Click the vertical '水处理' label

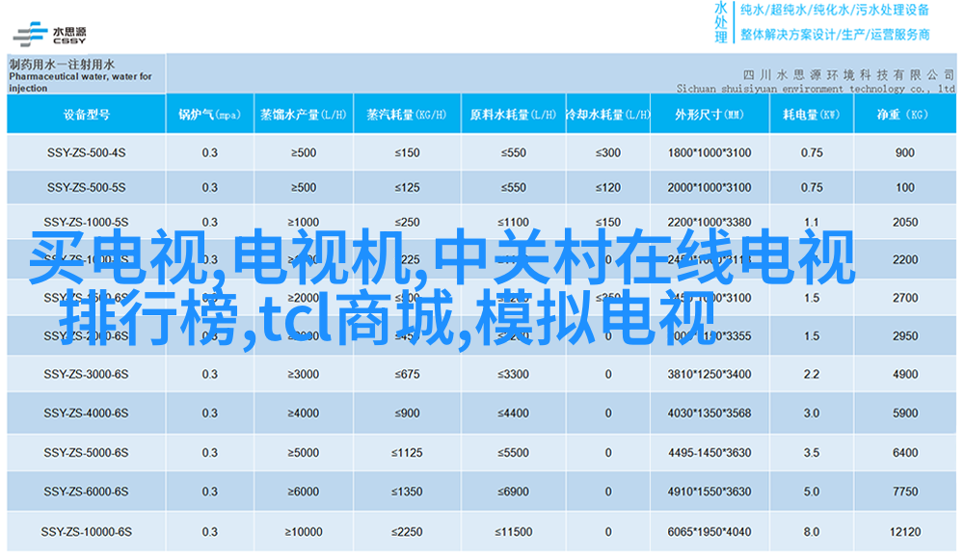point(721,23)
